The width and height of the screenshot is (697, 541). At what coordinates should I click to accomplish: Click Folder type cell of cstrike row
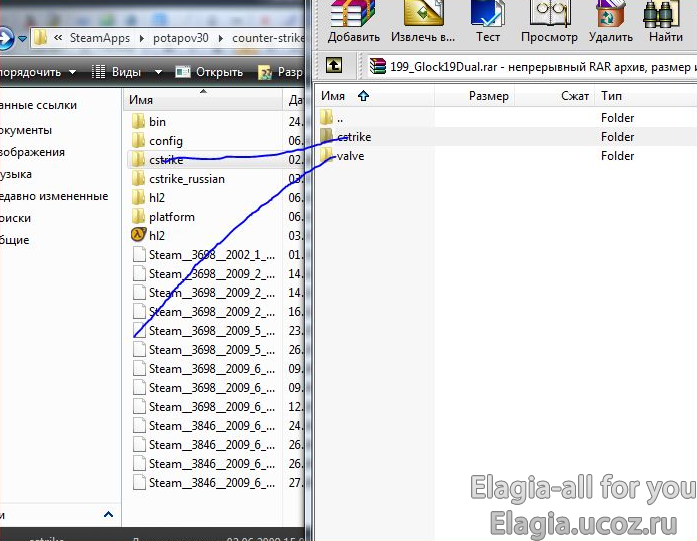[x=617, y=137]
